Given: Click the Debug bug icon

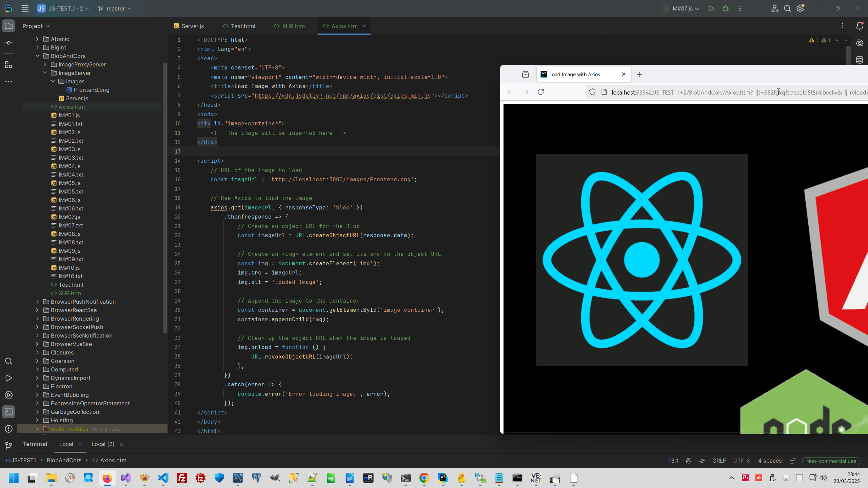Looking at the screenshot, I should pyautogui.click(x=726, y=8).
